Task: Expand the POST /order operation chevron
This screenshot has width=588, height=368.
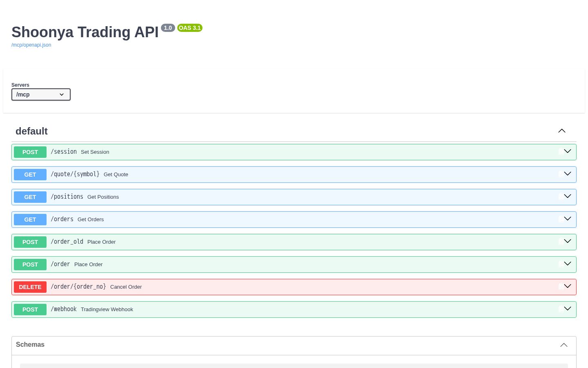Action: pos(568,264)
